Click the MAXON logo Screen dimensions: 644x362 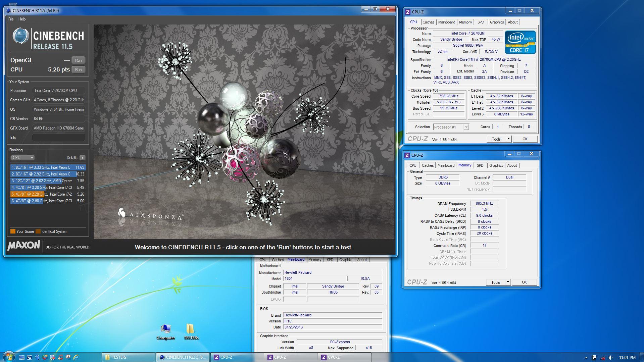tap(24, 246)
